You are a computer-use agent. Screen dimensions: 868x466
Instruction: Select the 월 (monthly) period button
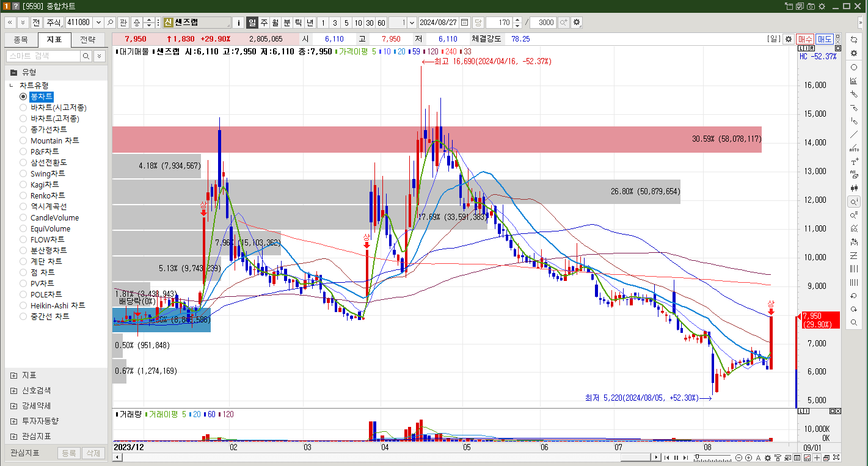coord(275,23)
